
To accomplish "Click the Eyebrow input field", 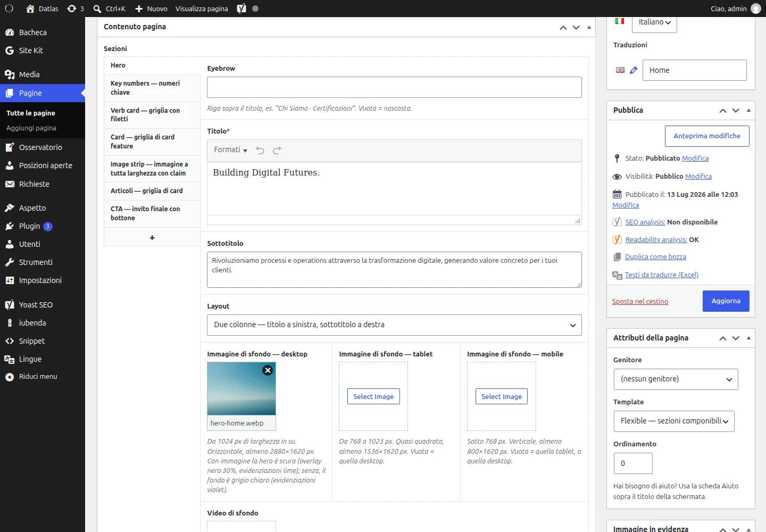I will (394, 87).
